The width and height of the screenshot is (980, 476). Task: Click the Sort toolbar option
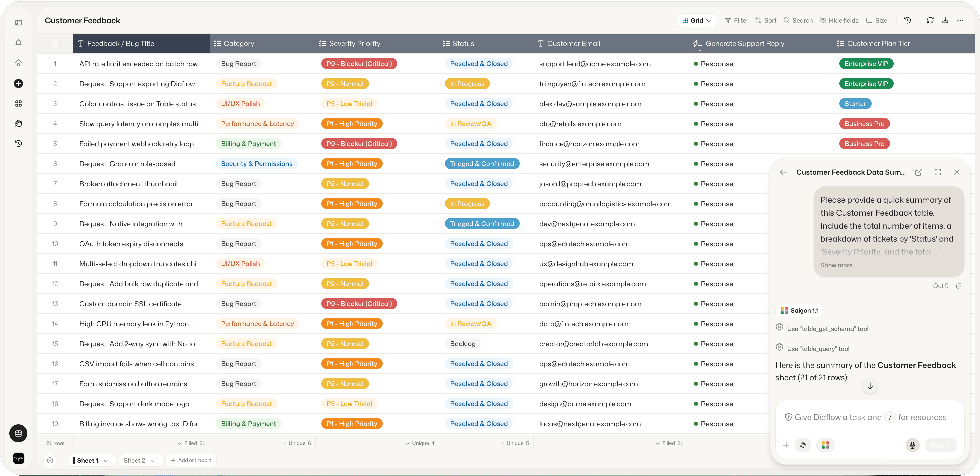[765, 21]
